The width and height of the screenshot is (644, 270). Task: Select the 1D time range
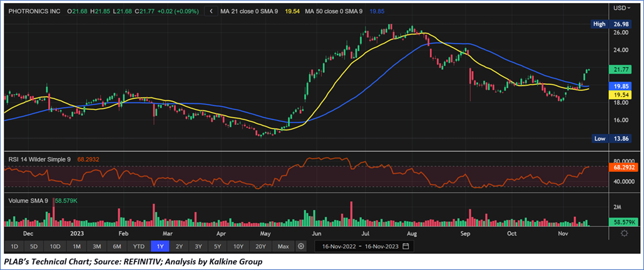[x=13, y=246]
